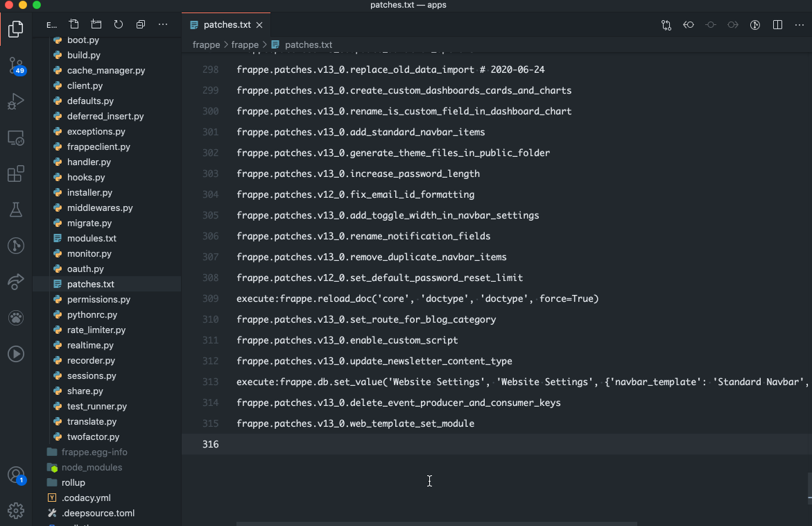Screen dimensions: 812x526
Task: Split the editor to the right
Action: pyautogui.click(x=778, y=25)
